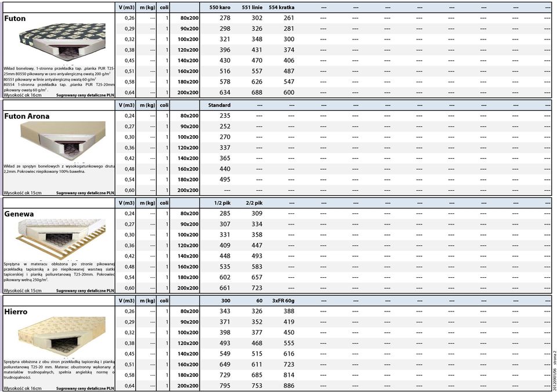The height and width of the screenshot is (392, 557).
Task: Click price 261 in Futon table
Action: pyautogui.click(x=289, y=18)
